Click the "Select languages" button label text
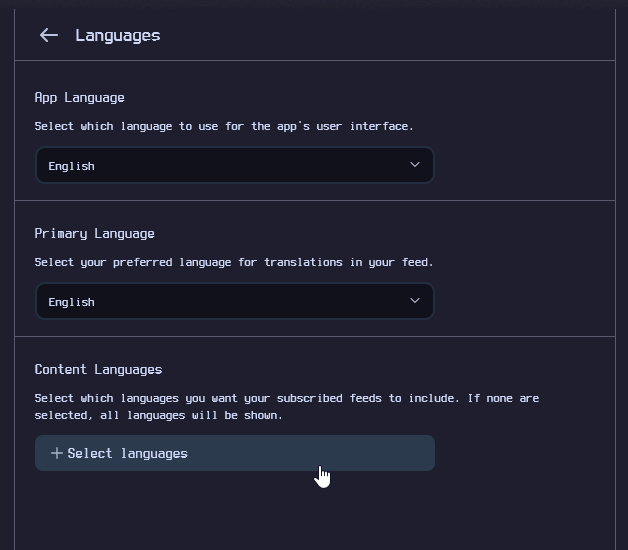 click(x=127, y=453)
